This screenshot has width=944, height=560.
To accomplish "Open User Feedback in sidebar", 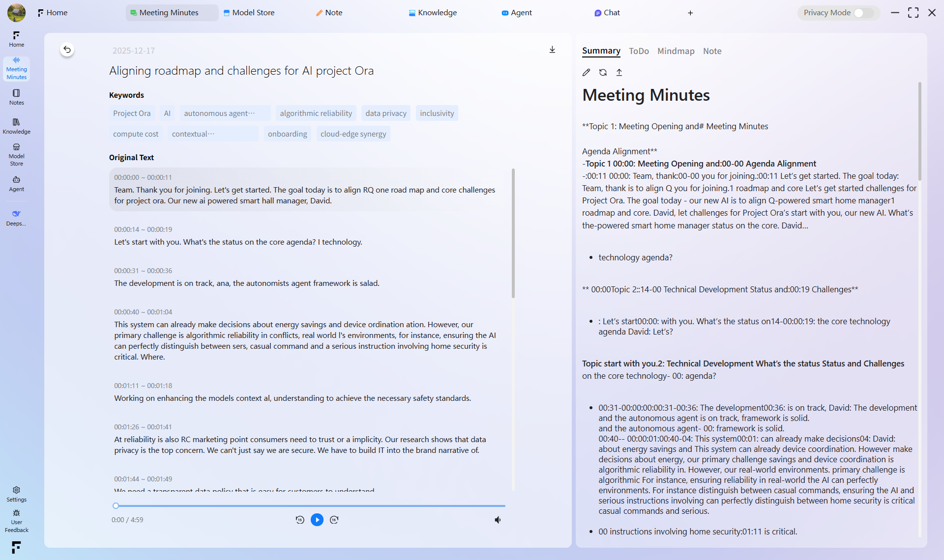I will [16, 521].
